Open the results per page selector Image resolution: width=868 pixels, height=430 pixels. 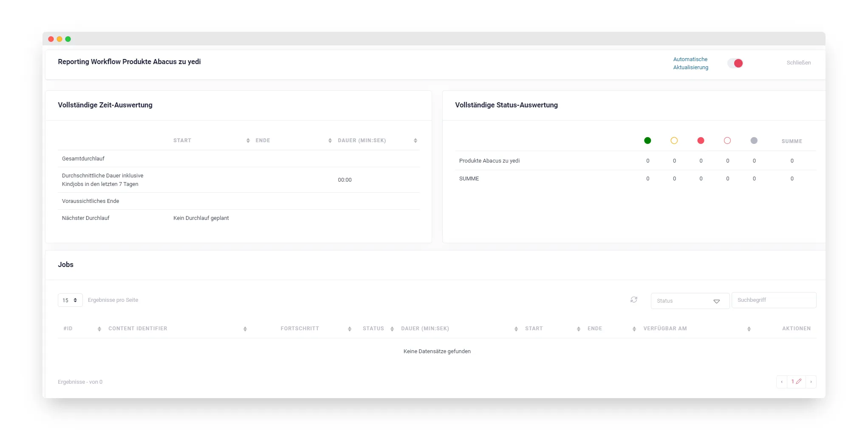[70, 300]
